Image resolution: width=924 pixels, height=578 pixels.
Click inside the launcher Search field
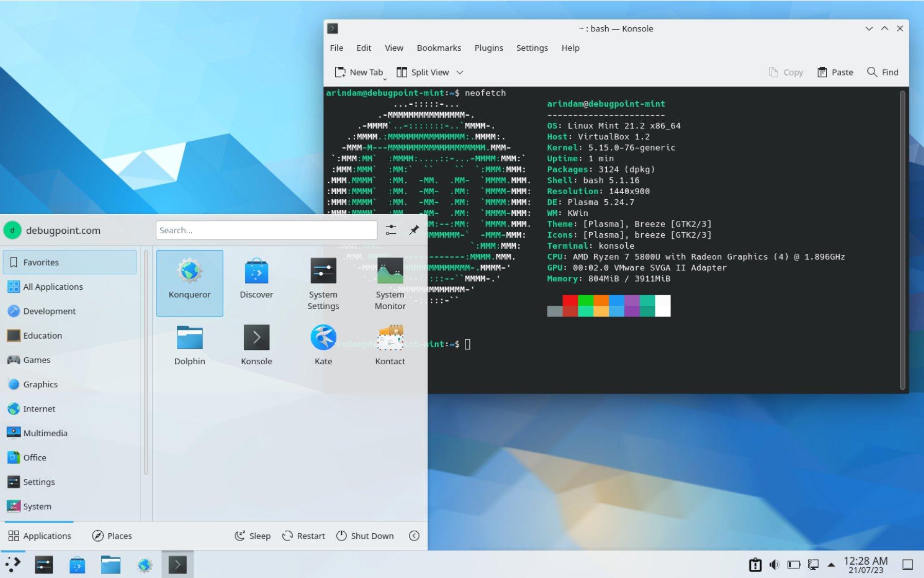pos(266,230)
